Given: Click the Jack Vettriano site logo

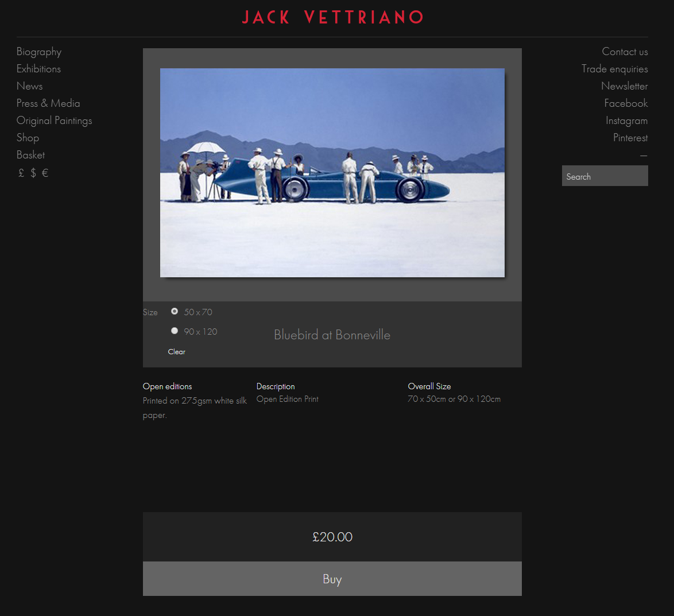Looking at the screenshot, I should [x=332, y=17].
